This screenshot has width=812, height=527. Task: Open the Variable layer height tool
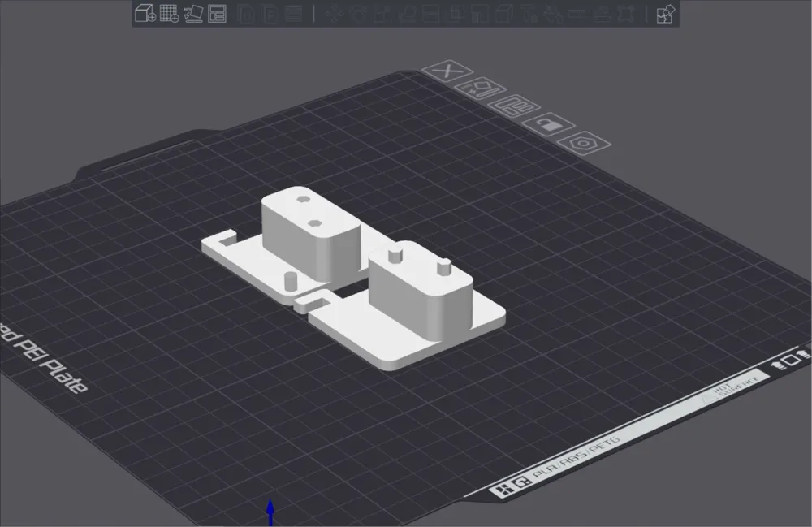pyautogui.click(x=294, y=14)
